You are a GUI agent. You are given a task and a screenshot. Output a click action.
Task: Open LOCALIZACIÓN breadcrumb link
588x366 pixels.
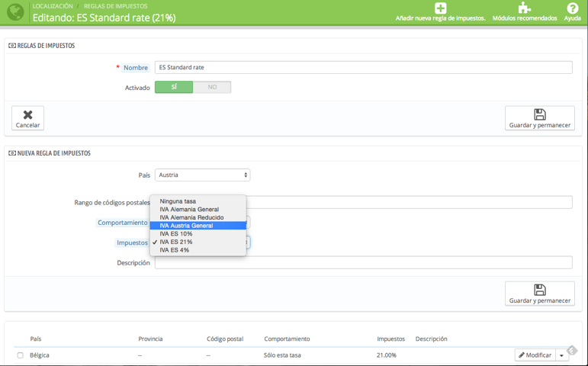[x=53, y=6]
